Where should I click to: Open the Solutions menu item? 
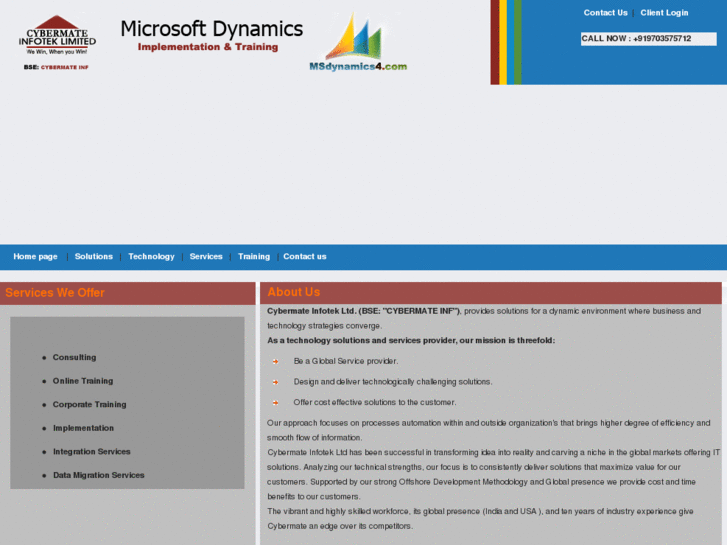[94, 256]
